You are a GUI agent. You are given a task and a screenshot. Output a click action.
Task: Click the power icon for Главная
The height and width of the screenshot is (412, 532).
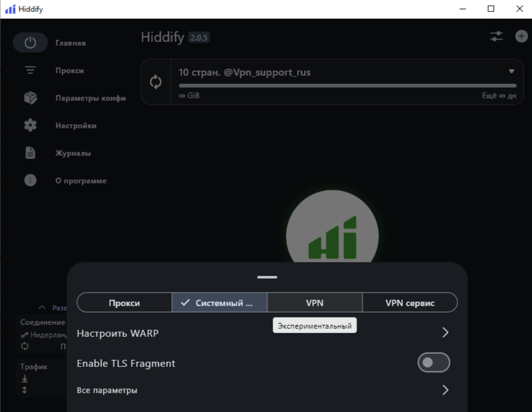30,43
